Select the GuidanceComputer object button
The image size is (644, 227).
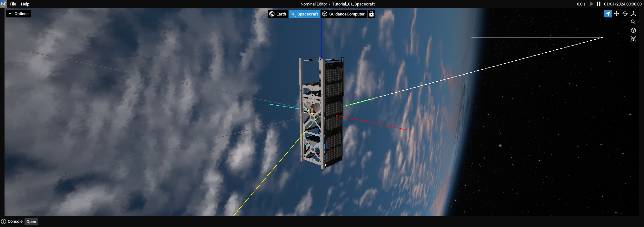click(x=344, y=14)
